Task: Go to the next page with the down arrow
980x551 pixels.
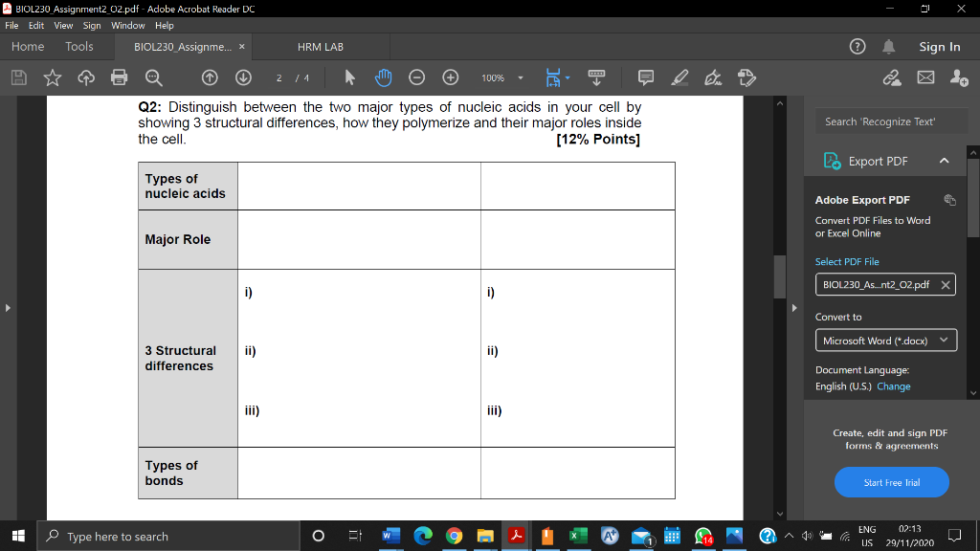Action: [x=244, y=77]
